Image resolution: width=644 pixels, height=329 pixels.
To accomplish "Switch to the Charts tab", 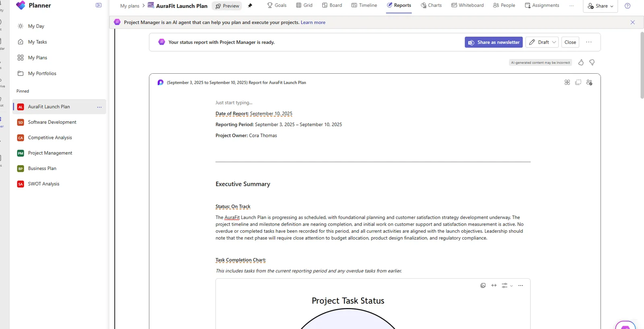I will [431, 5].
